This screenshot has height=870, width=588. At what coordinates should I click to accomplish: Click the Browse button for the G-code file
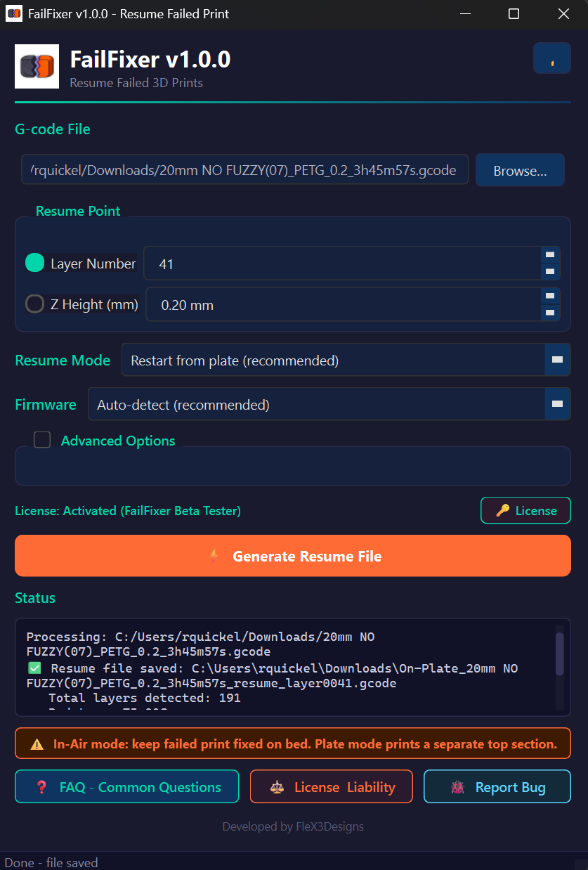pos(520,169)
